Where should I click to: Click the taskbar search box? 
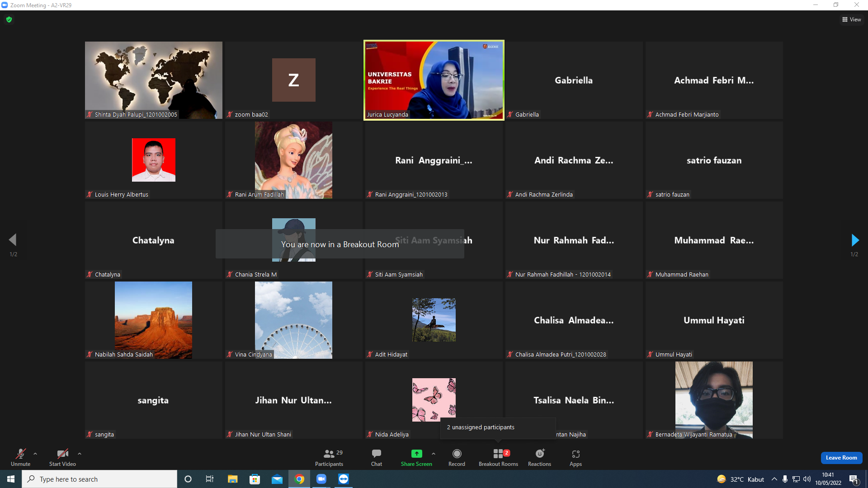tap(99, 479)
